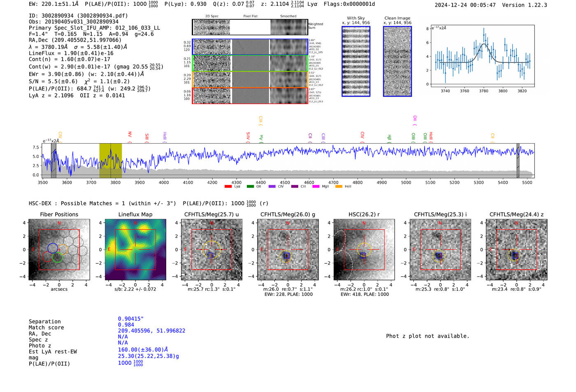This screenshot has width=576, height=392.
Task: Click the Fiber Positions cutout image
Action: click(x=59, y=250)
